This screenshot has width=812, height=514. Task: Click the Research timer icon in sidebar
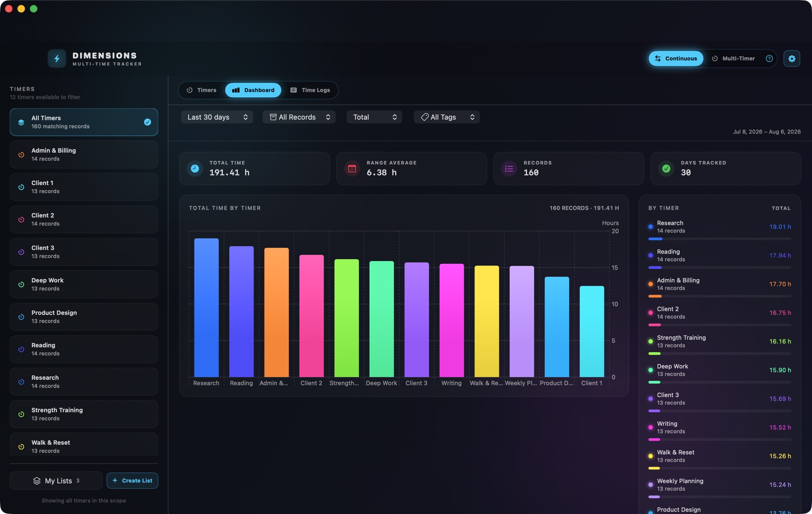click(21, 382)
